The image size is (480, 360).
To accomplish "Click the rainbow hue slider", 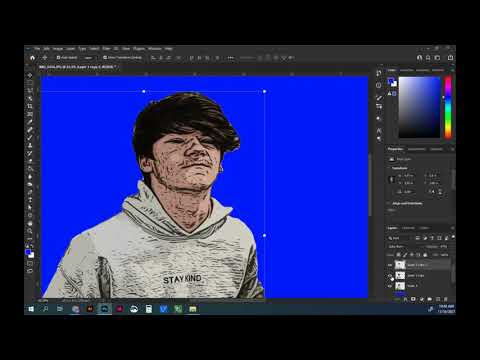I will tap(448, 107).
